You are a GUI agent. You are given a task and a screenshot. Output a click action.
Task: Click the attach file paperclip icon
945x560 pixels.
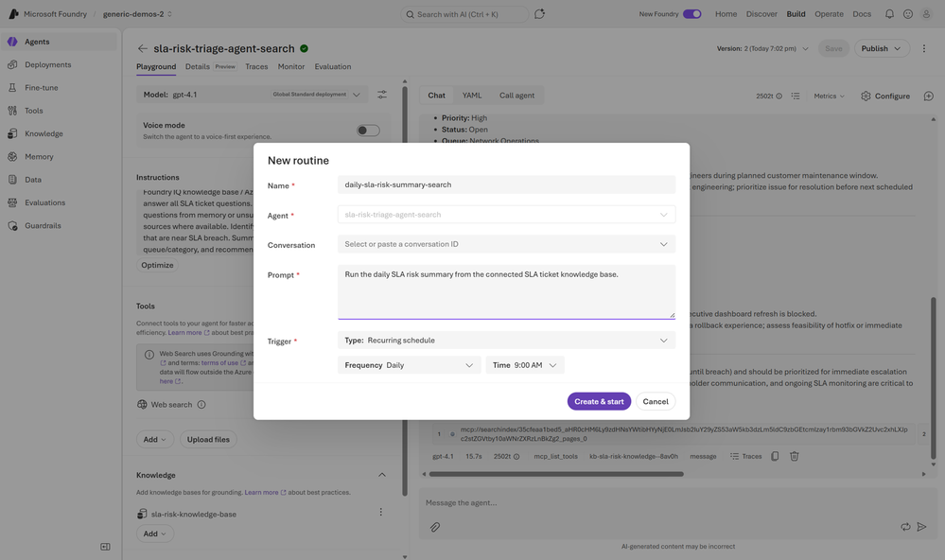(x=435, y=527)
